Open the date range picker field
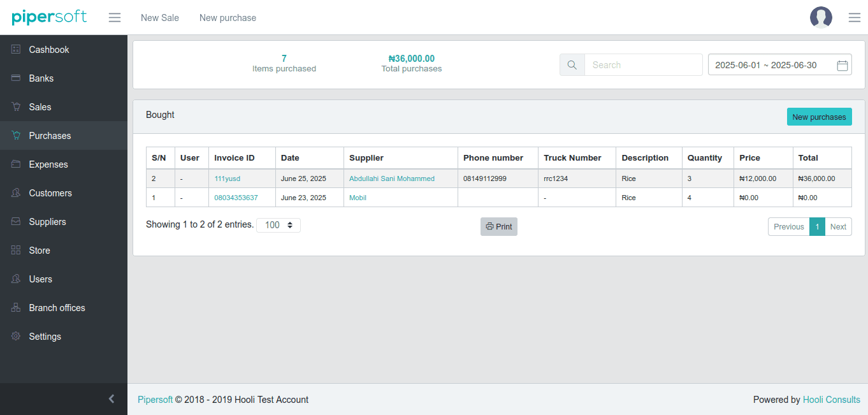 click(x=780, y=64)
